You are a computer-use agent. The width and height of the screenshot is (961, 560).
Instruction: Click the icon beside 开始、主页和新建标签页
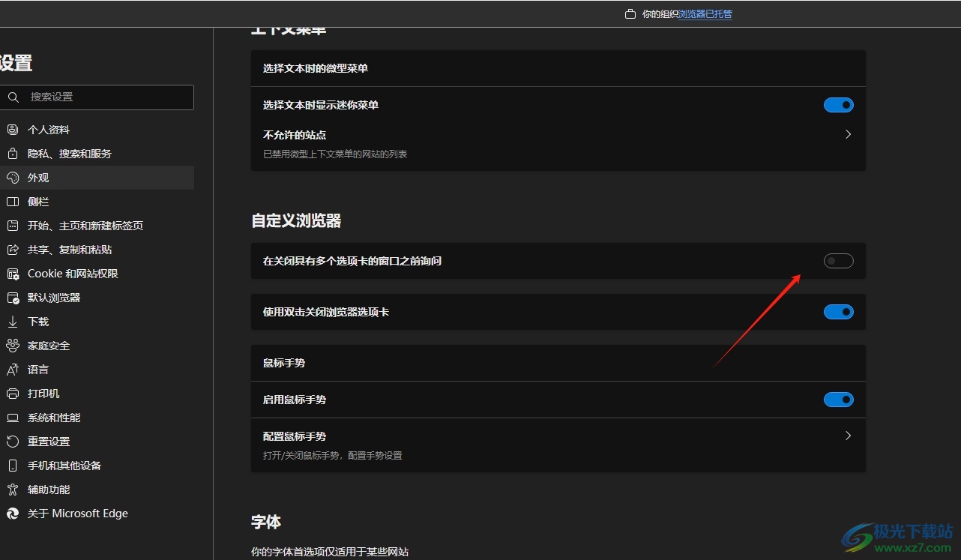tap(13, 226)
